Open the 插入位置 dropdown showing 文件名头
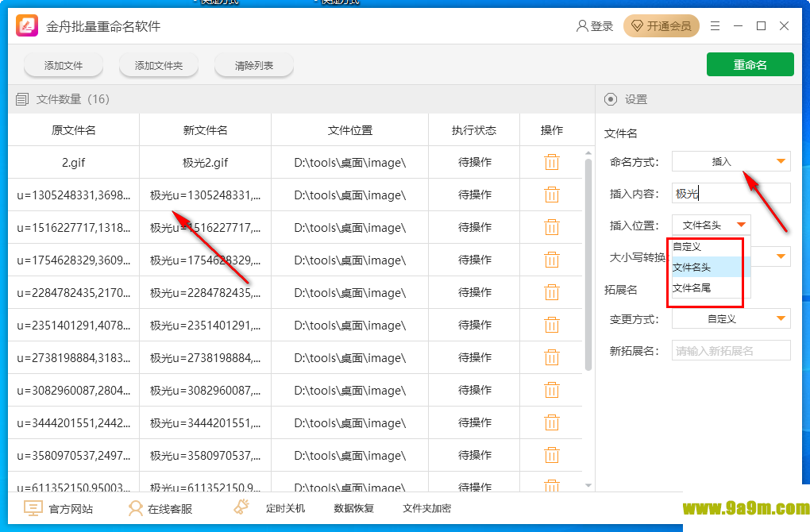 711,226
